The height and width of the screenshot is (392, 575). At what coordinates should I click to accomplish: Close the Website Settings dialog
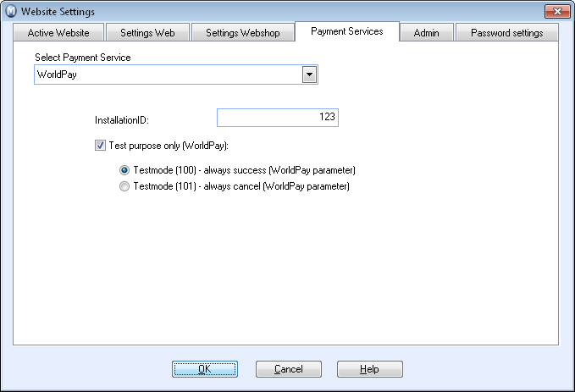pos(557,11)
